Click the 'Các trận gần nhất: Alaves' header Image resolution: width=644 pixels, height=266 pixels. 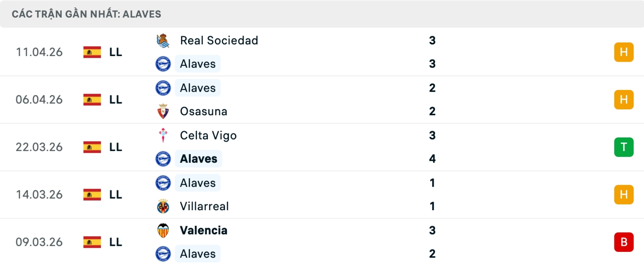(x=87, y=14)
